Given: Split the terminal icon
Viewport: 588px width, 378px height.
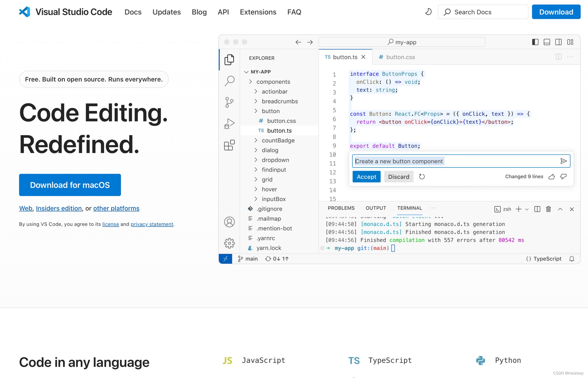Looking at the screenshot, I should click(x=537, y=209).
